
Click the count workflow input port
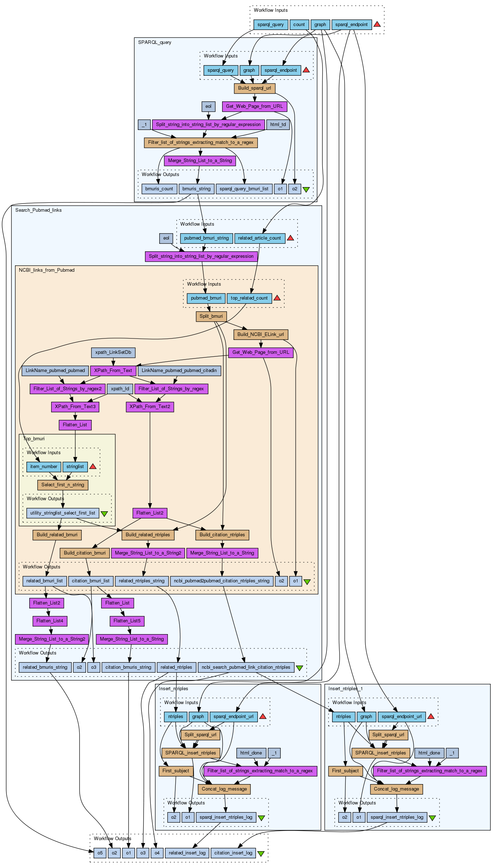click(x=299, y=25)
